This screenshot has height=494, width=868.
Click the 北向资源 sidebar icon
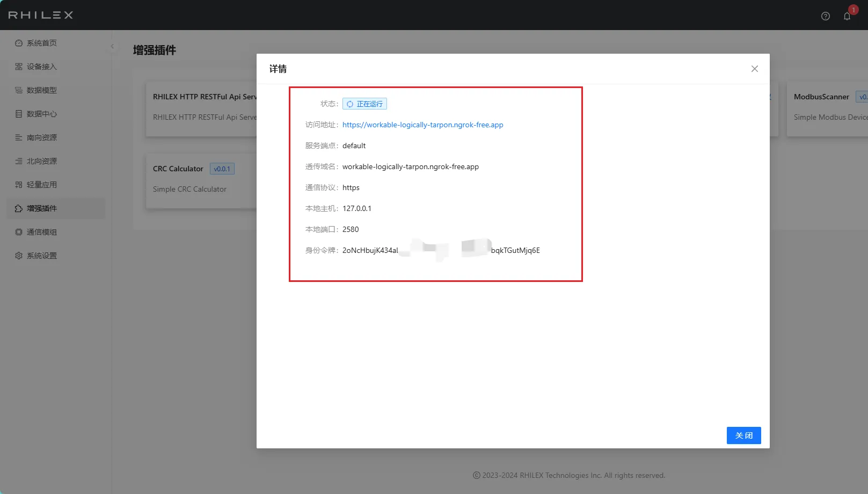click(x=19, y=161)
